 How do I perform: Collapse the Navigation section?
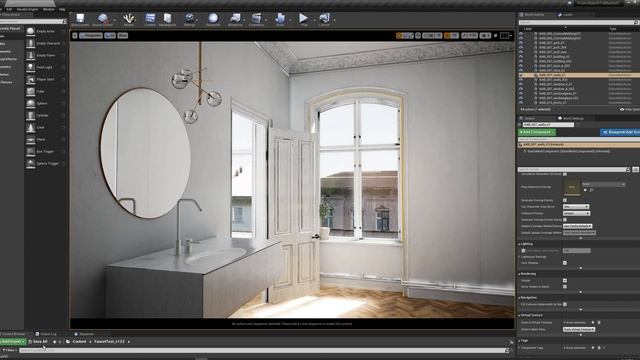[x=520, y=298]
